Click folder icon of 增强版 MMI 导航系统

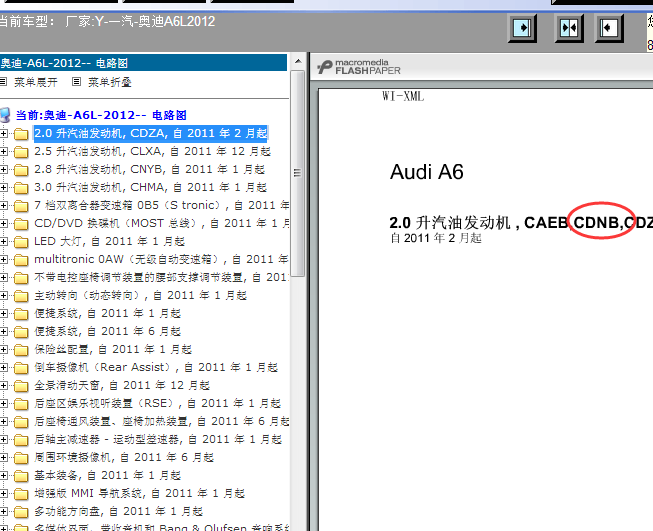pyautogui.click(x=21, y=494)
